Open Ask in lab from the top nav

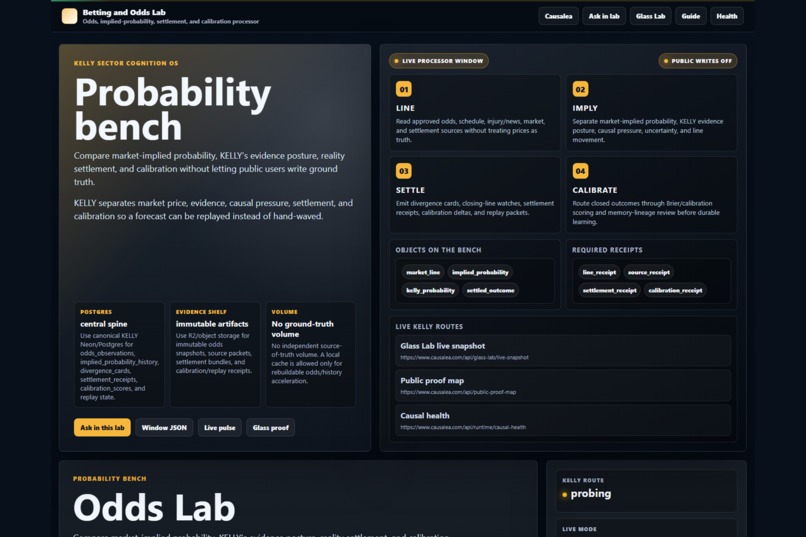(604, 16)
